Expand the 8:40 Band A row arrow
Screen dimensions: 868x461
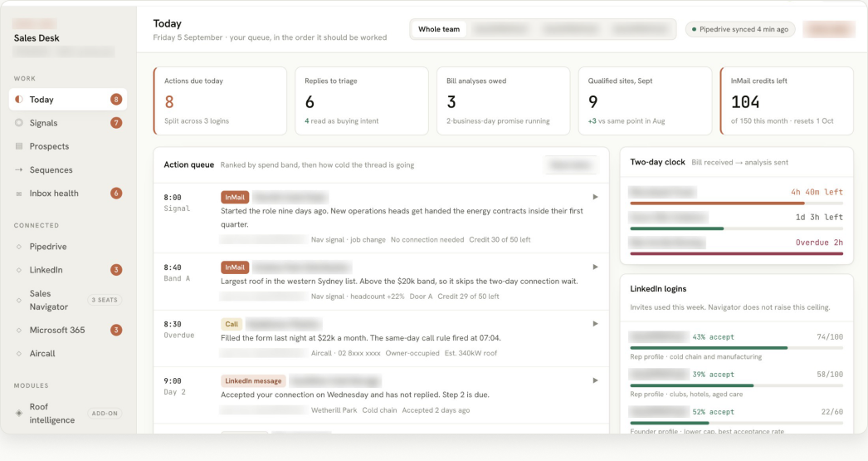pos(595,267)
